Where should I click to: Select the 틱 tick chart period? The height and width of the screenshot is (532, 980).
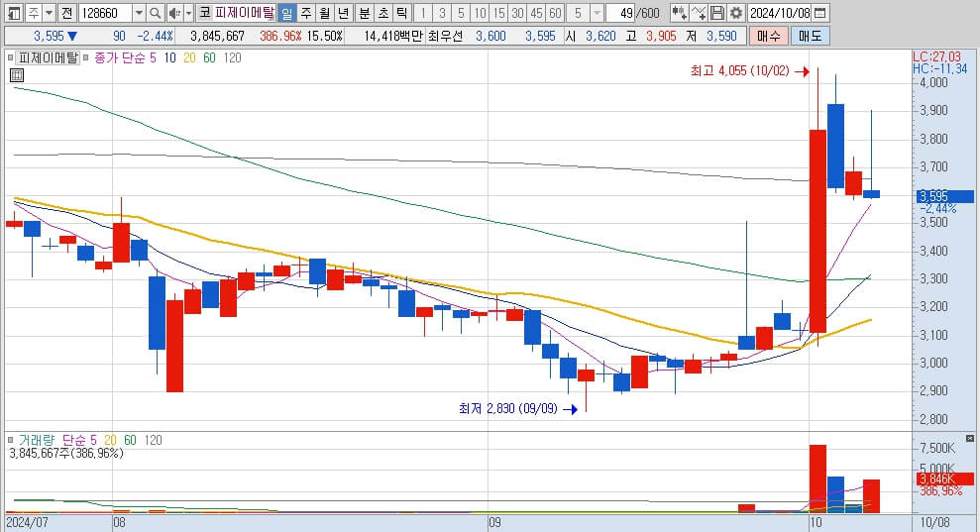(x=402, y=13)
